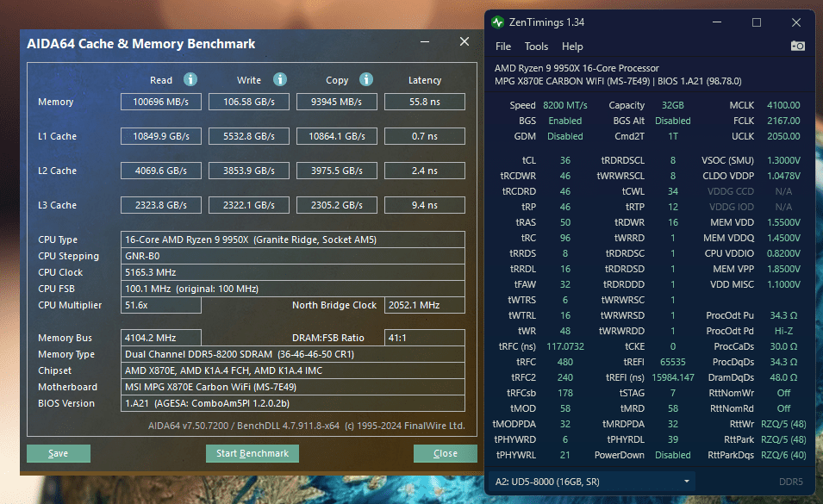Click the CPU Type field showing Ryzen 9 9950X
Viewport: 823px width, 504px height.
pos(293,240)
